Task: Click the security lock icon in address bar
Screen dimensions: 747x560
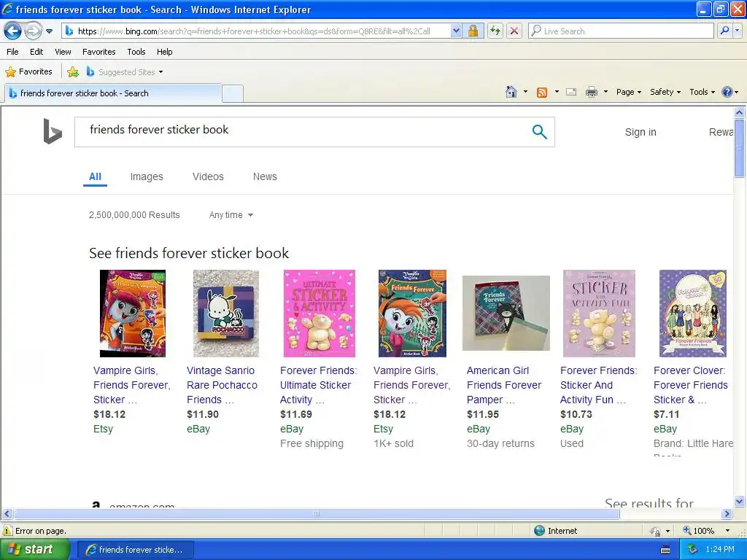Action: (x=473, y=31)
